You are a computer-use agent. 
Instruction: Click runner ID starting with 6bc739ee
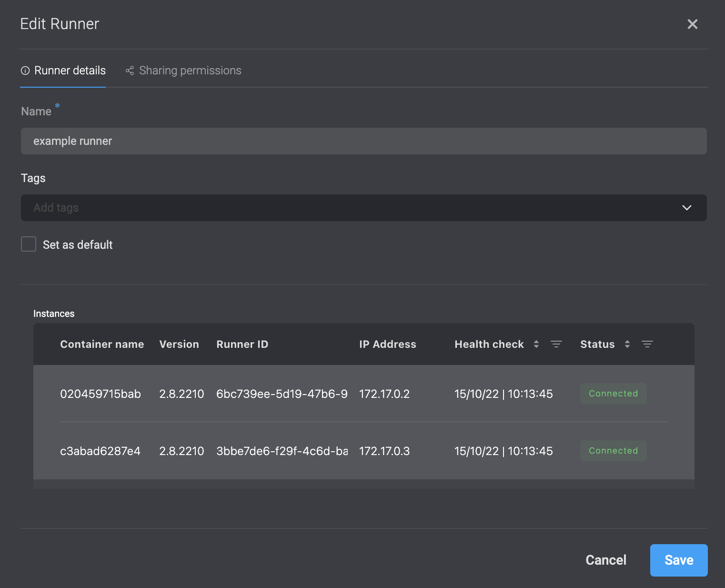click(x=282, y=394)
